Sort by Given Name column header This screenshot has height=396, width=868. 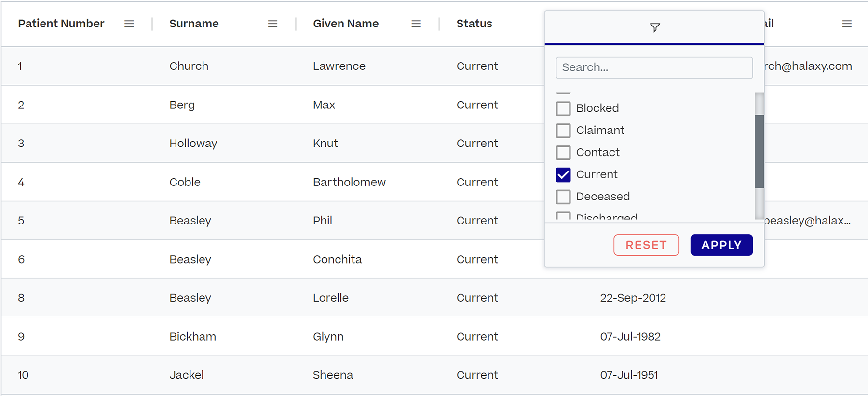coord(346,24)
